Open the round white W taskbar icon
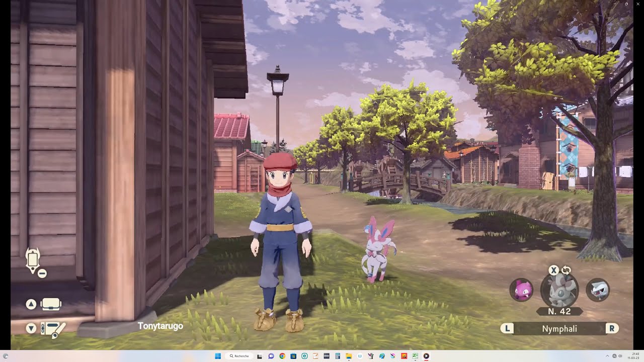Viewport: 644px width, 362px height. 360,356
